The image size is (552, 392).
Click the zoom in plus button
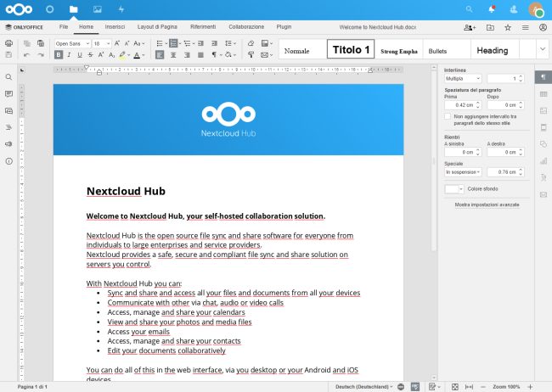coord(530,387)
